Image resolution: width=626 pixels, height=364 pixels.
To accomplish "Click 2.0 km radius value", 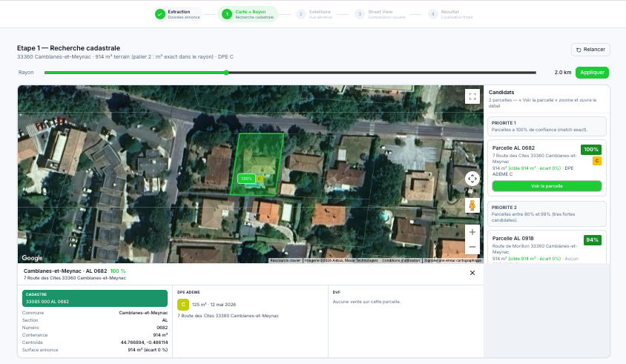I will [x=562, y=72].
